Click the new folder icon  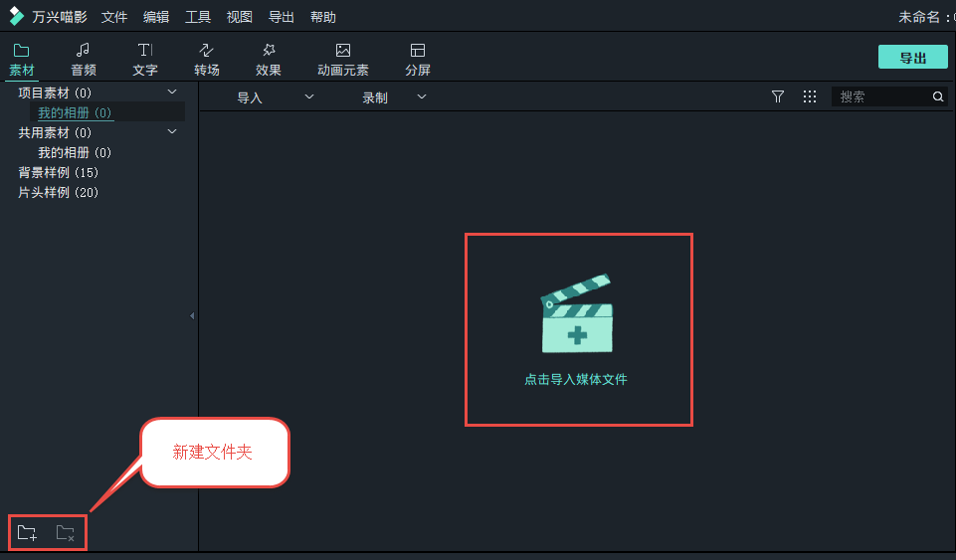(x=27, y=532)
